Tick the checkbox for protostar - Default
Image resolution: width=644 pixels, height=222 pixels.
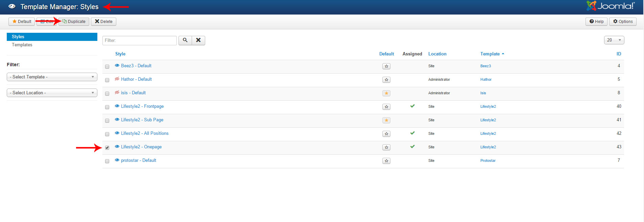107,161
